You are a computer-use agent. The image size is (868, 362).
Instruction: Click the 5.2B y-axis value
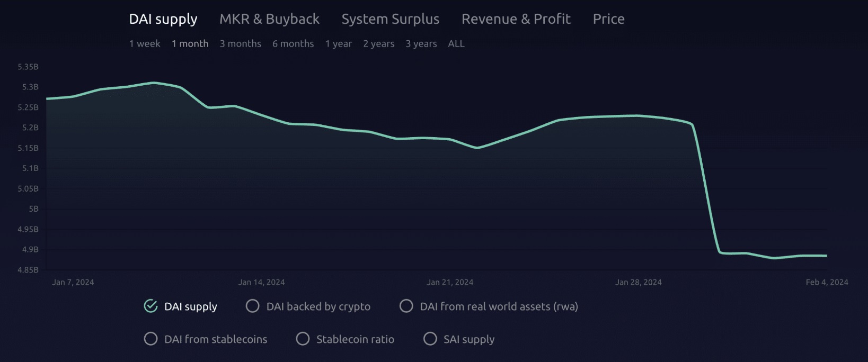click(x=30, y=128)
